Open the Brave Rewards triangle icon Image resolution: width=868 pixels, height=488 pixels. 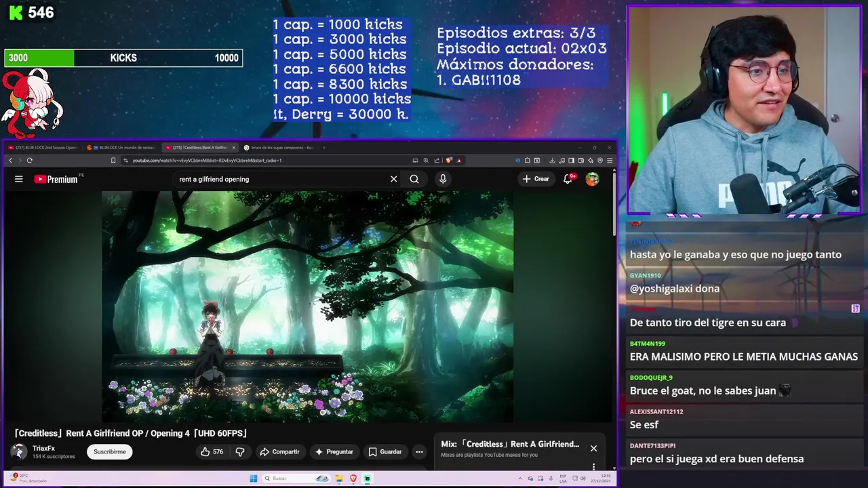point(459,160)
